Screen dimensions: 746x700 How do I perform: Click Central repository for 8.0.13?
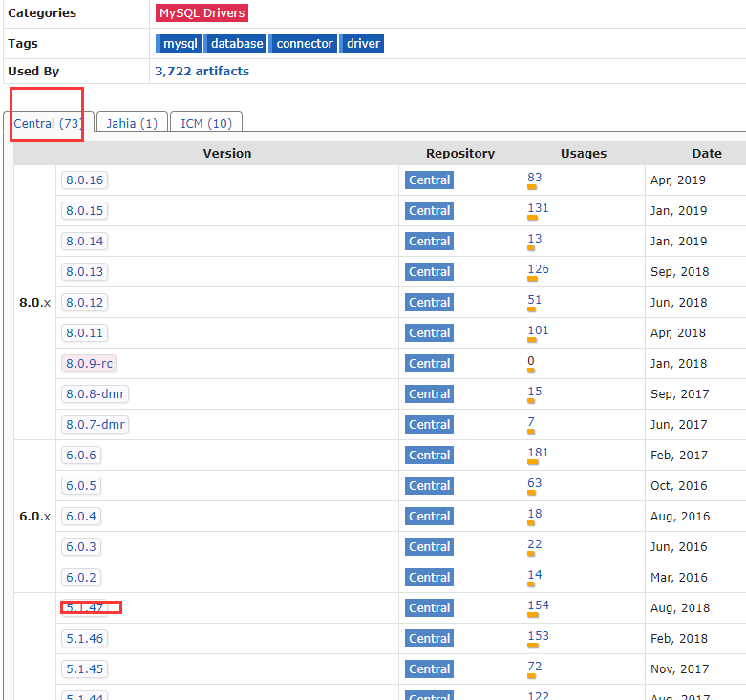click(x=429, y=271)
